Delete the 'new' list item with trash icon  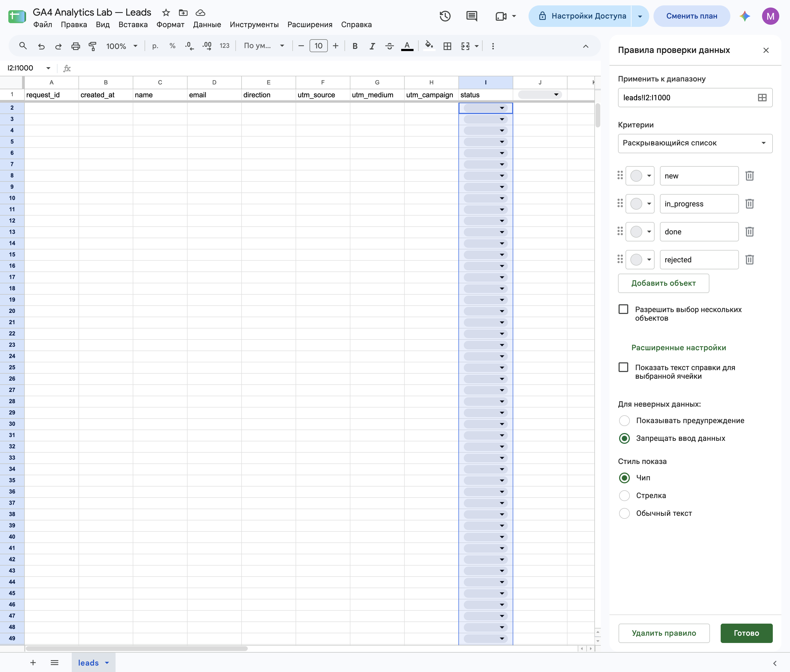point(750,176)
